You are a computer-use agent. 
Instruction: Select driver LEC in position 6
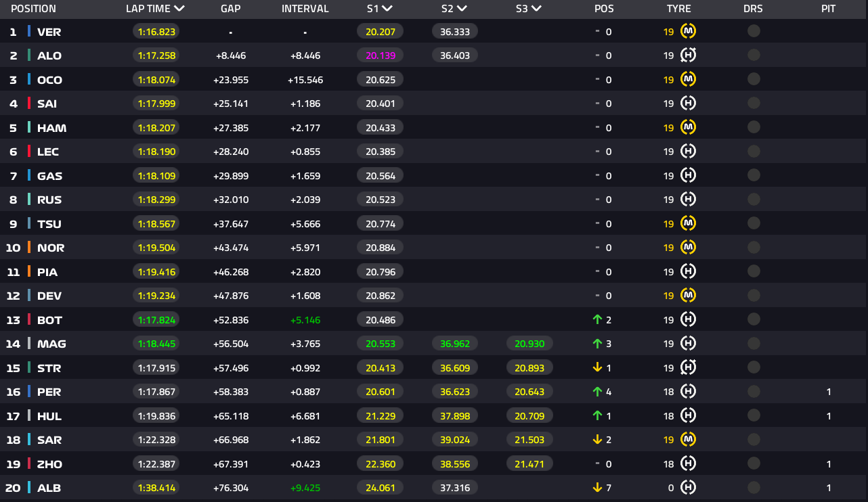coord(48,152)
